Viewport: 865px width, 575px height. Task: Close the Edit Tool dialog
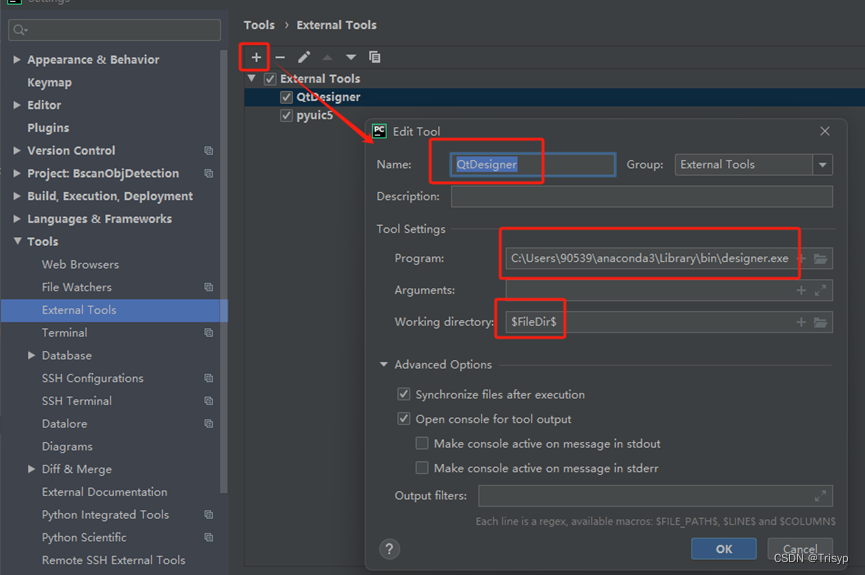click(825, 131)
